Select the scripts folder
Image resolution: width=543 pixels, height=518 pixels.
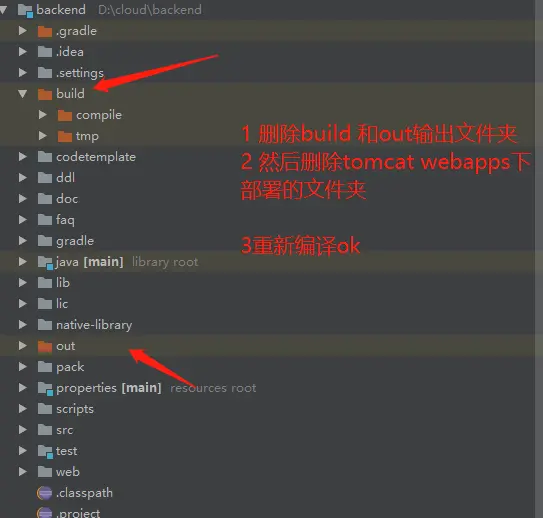pyautogui.click(x=75, y=409)
